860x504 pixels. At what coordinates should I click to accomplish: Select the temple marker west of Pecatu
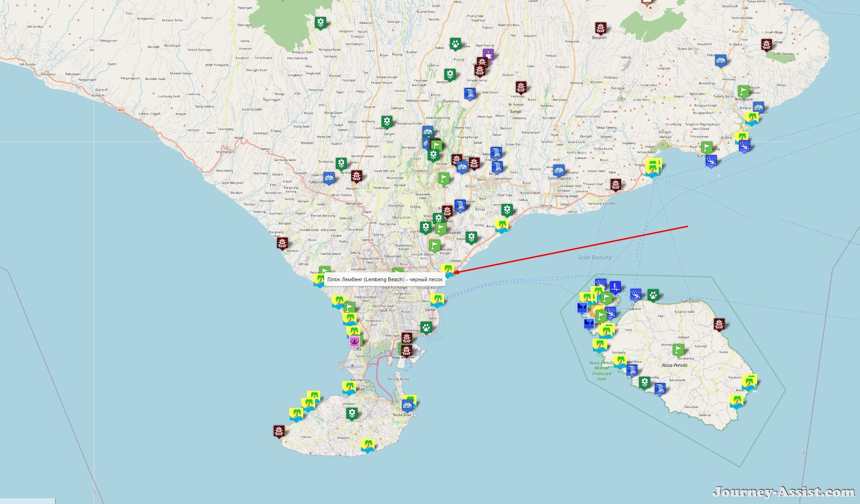279,432
